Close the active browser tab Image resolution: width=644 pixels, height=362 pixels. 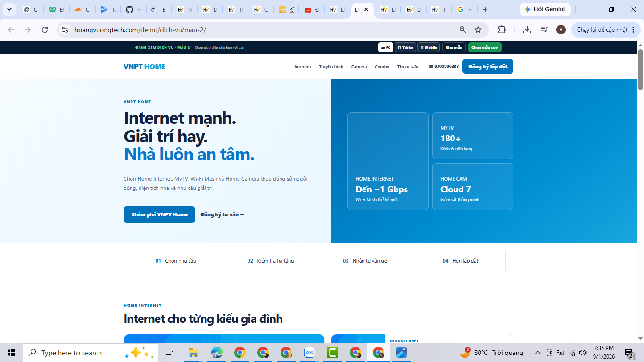(x=366, y=9)
